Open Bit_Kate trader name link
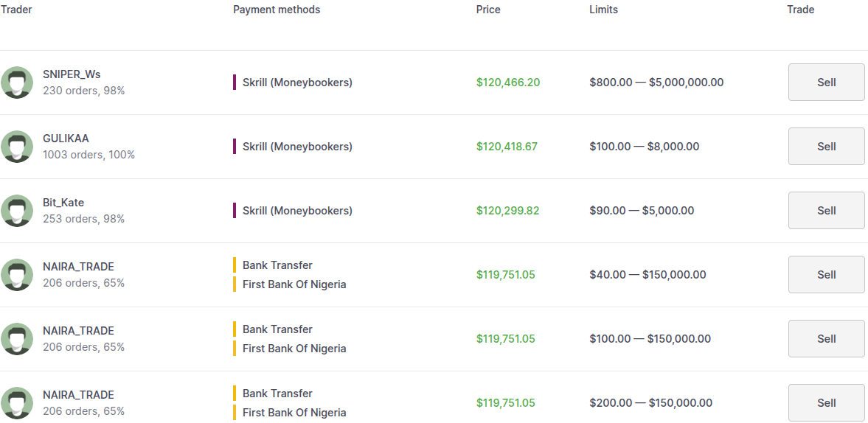This screenshot has width=868, height=423. click(63, 203)
